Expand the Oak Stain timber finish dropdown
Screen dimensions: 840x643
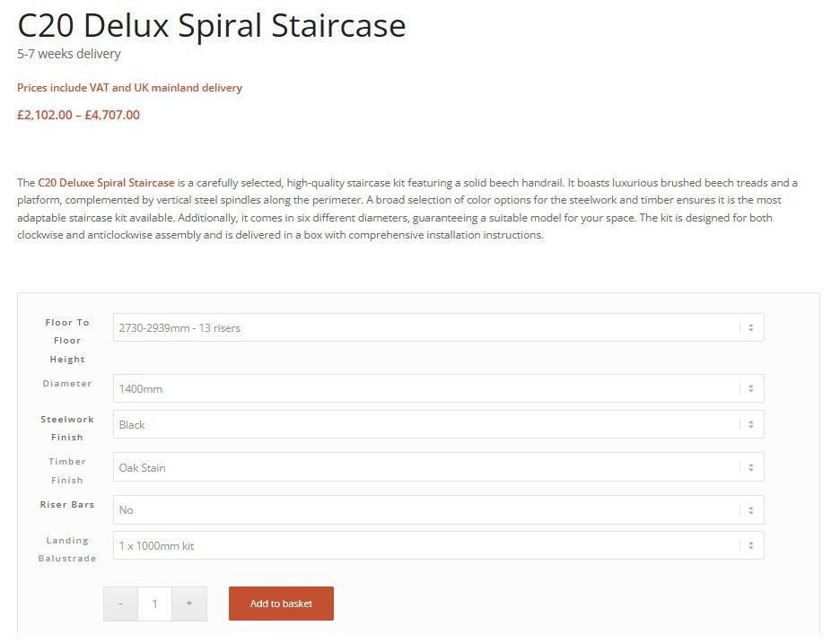pos(438,467)
